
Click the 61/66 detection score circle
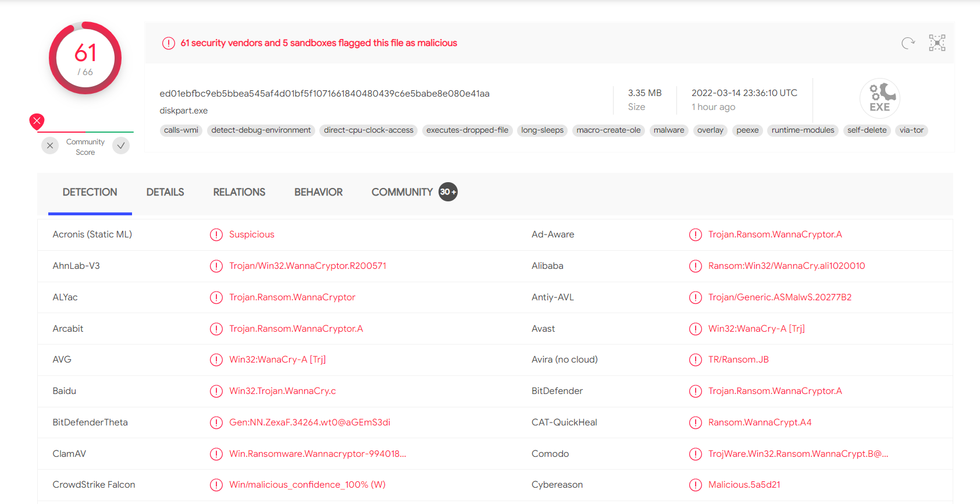(x=85, y=58)
